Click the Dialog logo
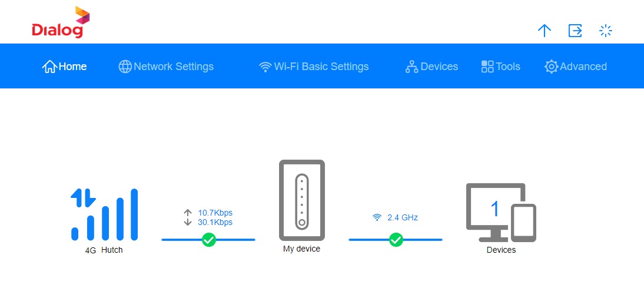The image size is (644, 281). click(x=61, y=22)
